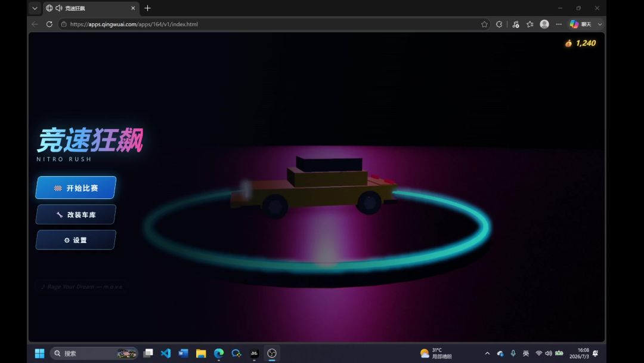View site info via the lock icon
The width and height of the screenshot is (644, 363).
click(x=64, y=24)
